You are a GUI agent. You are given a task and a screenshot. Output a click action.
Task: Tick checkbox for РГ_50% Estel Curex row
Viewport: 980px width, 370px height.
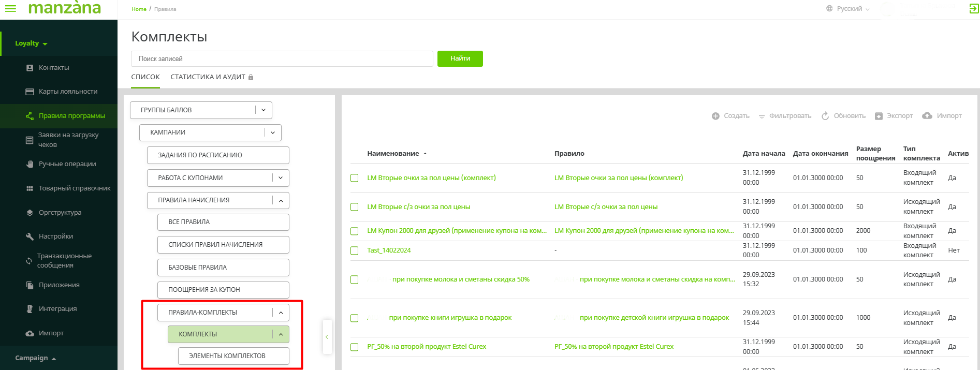point(355,347)
